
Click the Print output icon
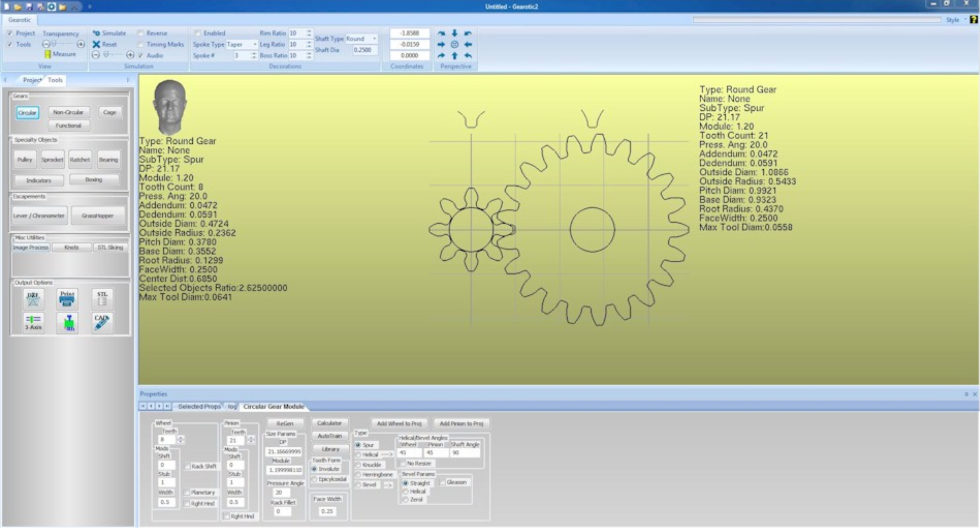(x=68, y=298)
